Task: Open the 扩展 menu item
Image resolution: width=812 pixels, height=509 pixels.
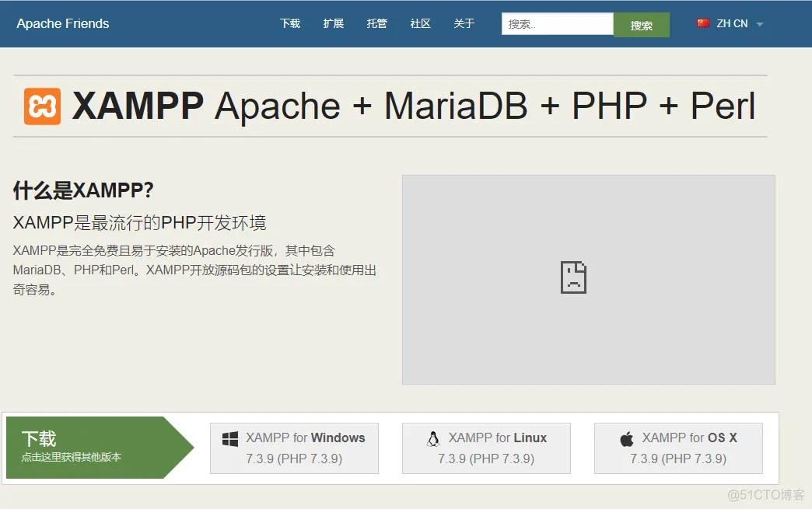Action: [334, 23]
